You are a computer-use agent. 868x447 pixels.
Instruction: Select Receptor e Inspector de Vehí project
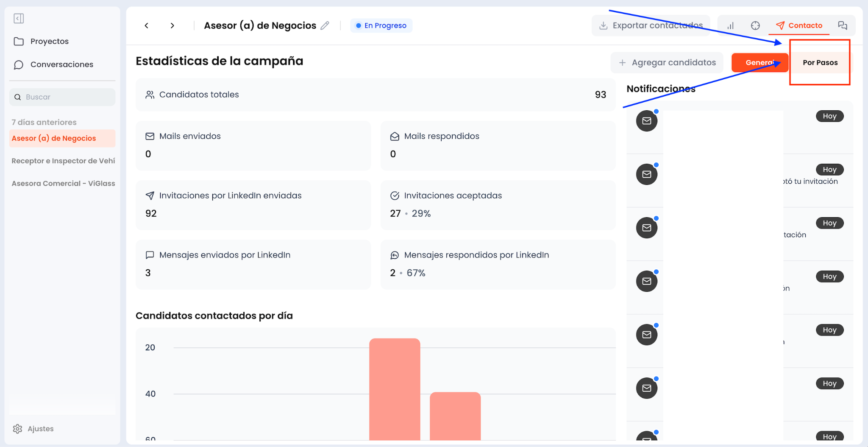tap(63, 161)
